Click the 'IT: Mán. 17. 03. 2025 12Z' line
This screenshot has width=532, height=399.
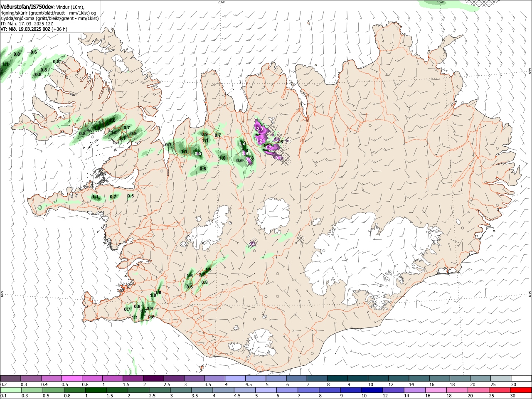click(26, 24)
